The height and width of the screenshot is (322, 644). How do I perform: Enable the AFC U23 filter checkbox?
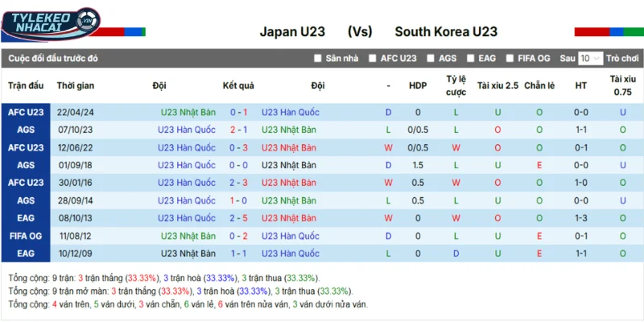(x=372, y=59)
